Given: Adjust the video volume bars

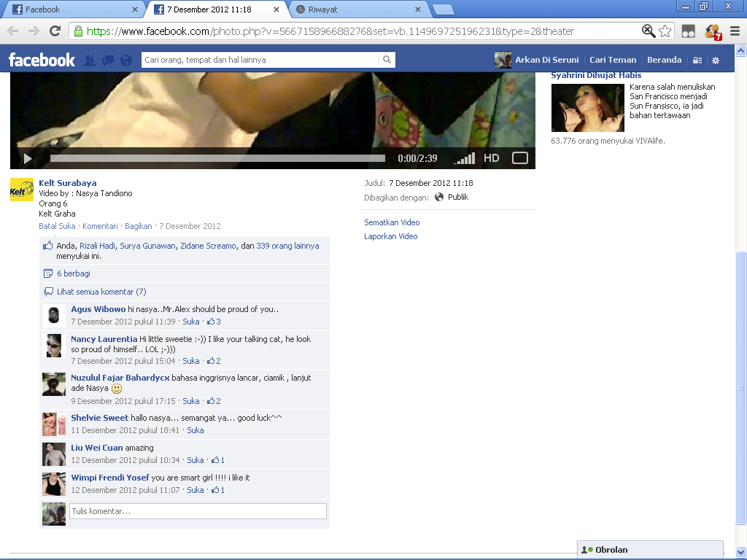Looking at the screenshot, I should click(465, 158).
